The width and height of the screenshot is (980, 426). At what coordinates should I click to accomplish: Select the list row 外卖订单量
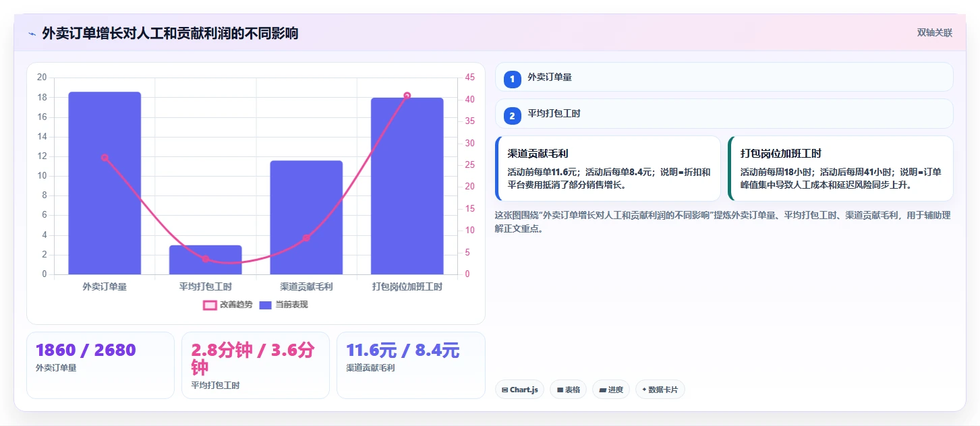click(724, 77)
